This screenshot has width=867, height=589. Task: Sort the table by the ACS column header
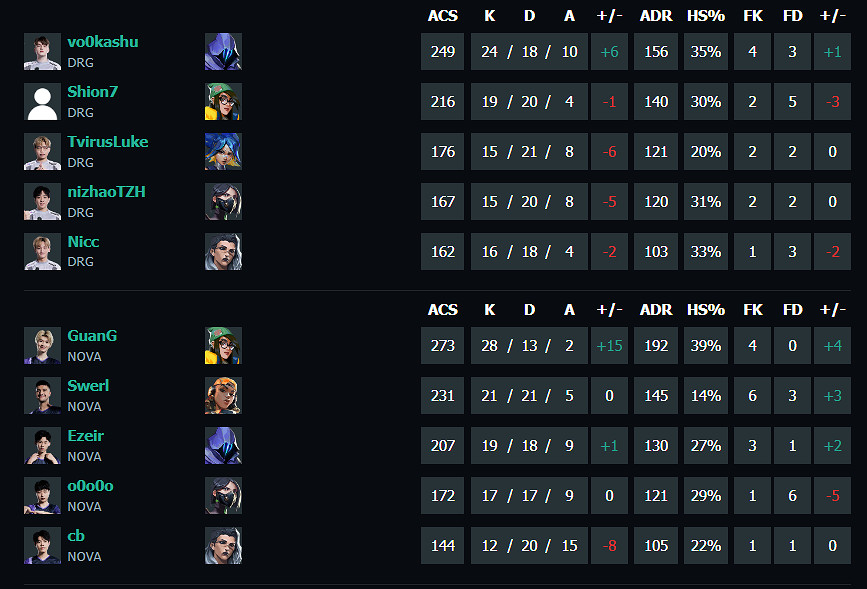[x=442, y=15]
